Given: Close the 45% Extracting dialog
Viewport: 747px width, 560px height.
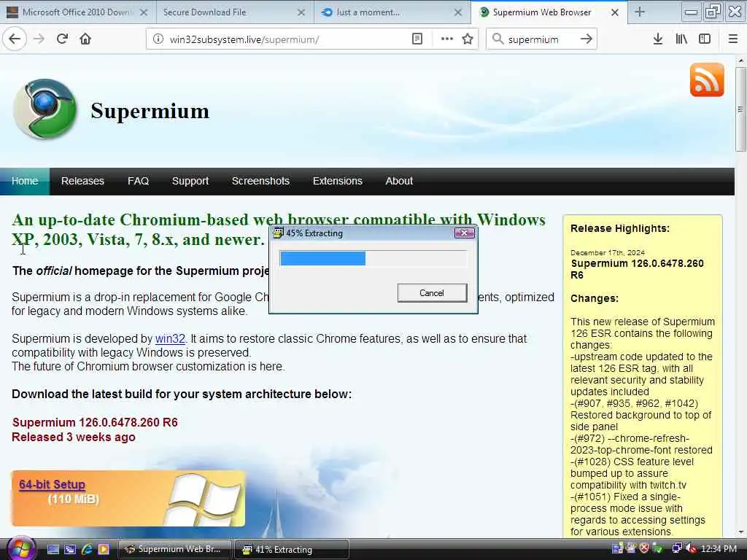Looking at the screenshot, I should coord(464,233).
